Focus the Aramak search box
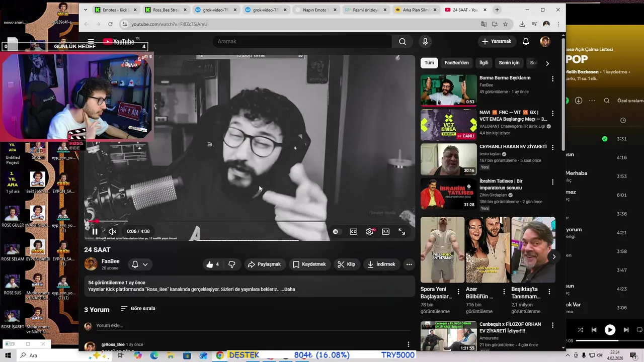The width and height of the screenshot is (644, 362). (302, 42)
